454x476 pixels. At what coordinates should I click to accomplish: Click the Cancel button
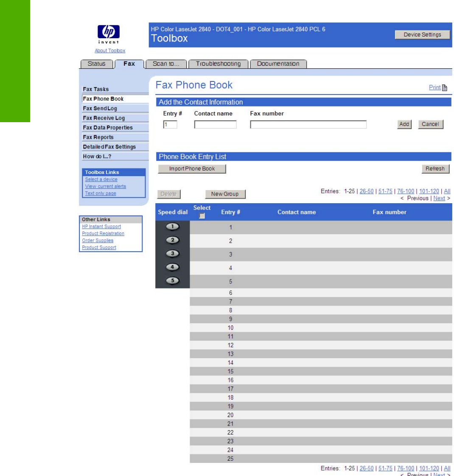[430, 124]
